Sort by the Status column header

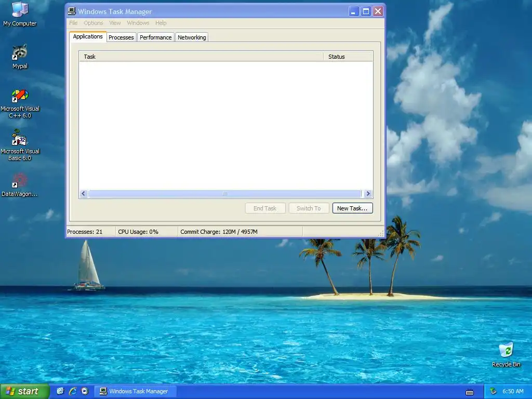click(x=348, y=57)
